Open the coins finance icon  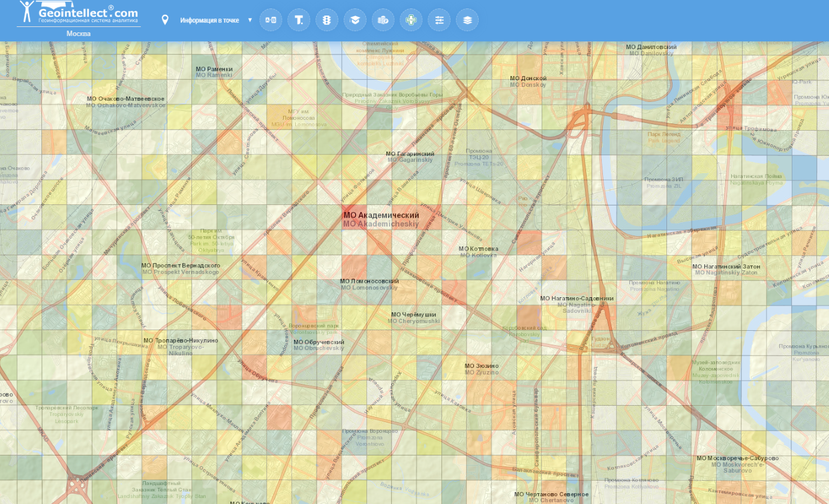click(x=383, y=20)
